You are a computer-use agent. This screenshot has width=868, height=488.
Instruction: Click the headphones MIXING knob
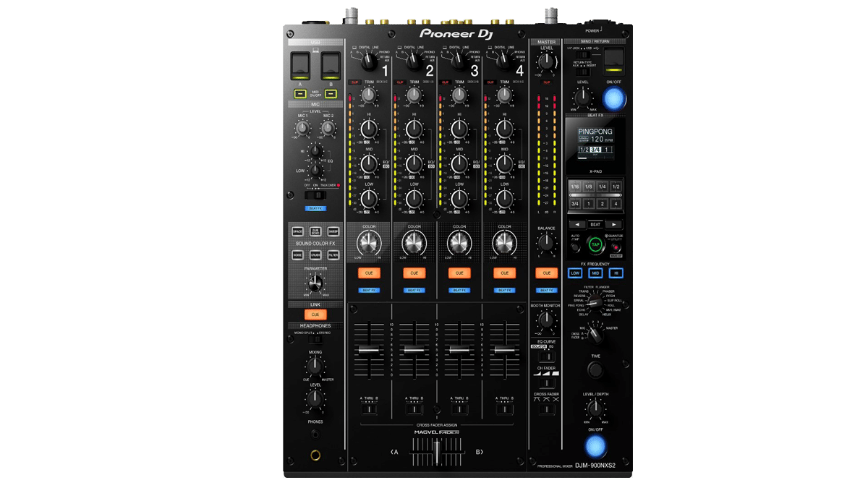click(x=315, y=366)
